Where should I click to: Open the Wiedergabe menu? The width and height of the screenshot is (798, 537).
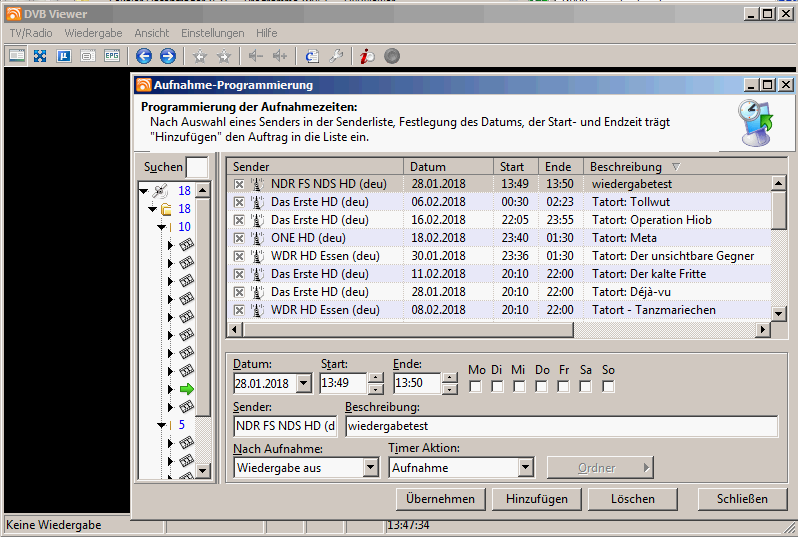[x=93, y=33]
